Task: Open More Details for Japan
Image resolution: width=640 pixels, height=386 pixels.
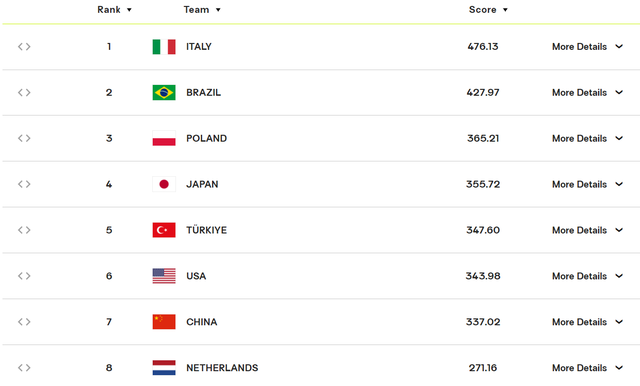Action: point(587,184)
